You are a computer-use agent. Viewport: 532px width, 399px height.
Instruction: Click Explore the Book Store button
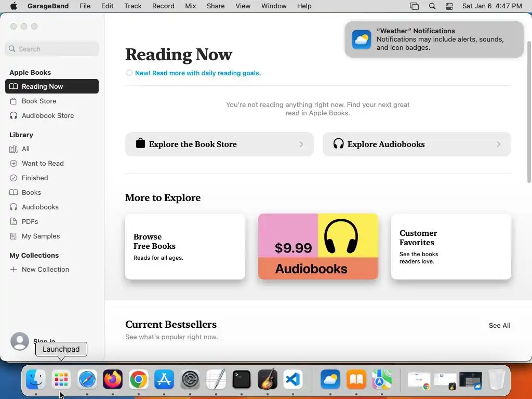tap(219, 144)
